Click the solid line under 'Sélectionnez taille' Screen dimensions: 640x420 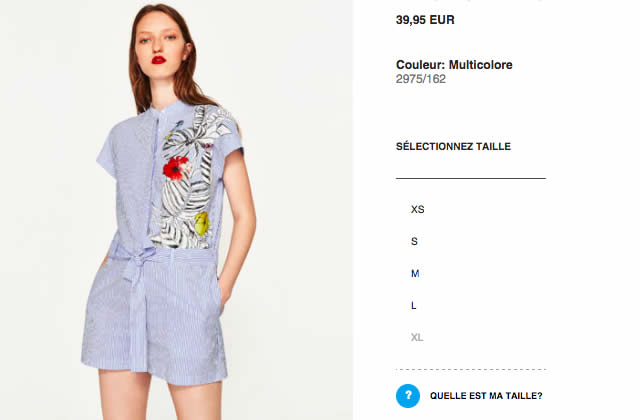(471, 178)
